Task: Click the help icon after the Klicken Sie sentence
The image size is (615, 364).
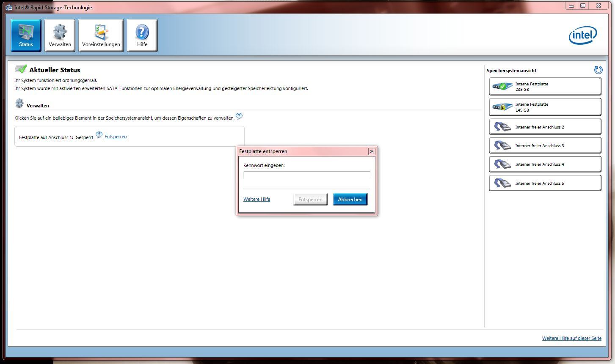Action: point(239,116)
